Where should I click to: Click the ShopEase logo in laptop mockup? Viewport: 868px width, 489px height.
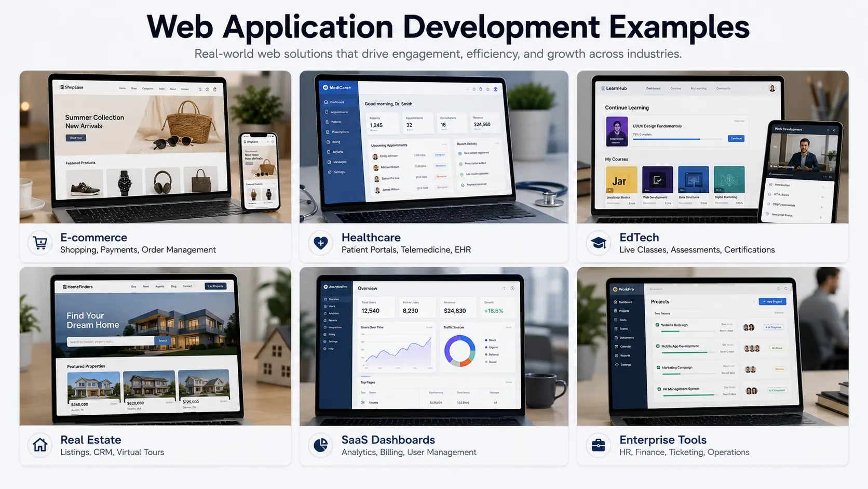point(72,87)
